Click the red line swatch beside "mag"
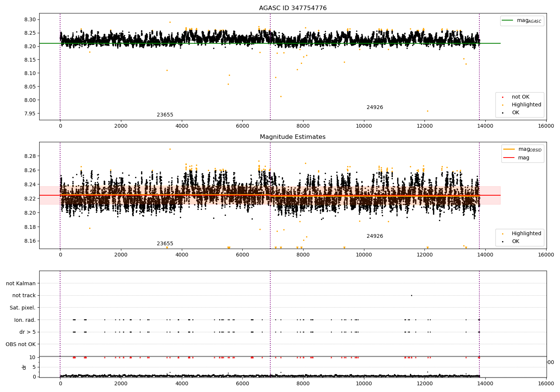The image size is (560, 392). click(509, 158)
